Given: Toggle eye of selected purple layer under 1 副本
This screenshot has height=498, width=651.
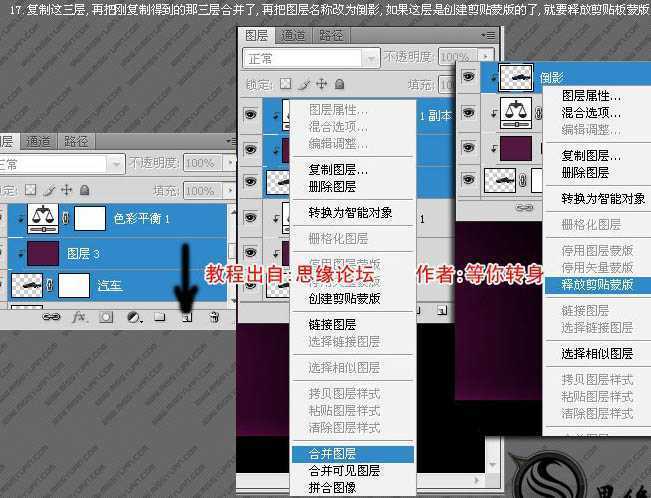Looking at the screenshot, I should pyautogui.click(x=250, y=149).
